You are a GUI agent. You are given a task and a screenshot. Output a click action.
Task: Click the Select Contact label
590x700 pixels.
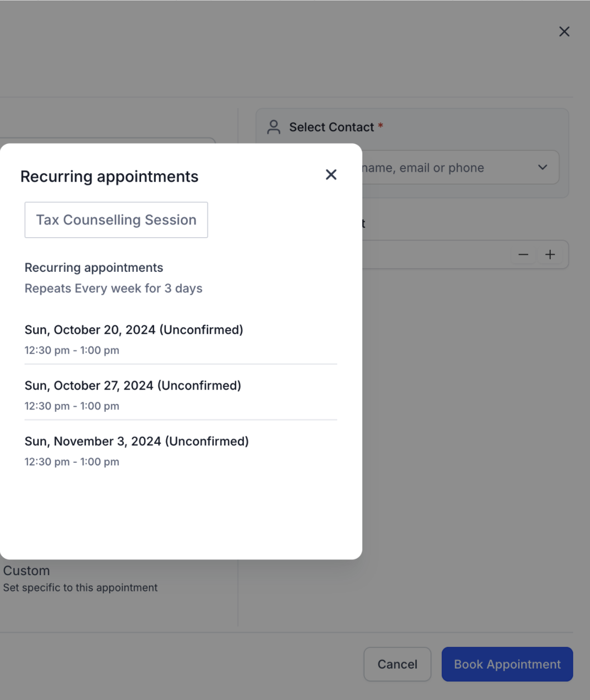point(331,127)
